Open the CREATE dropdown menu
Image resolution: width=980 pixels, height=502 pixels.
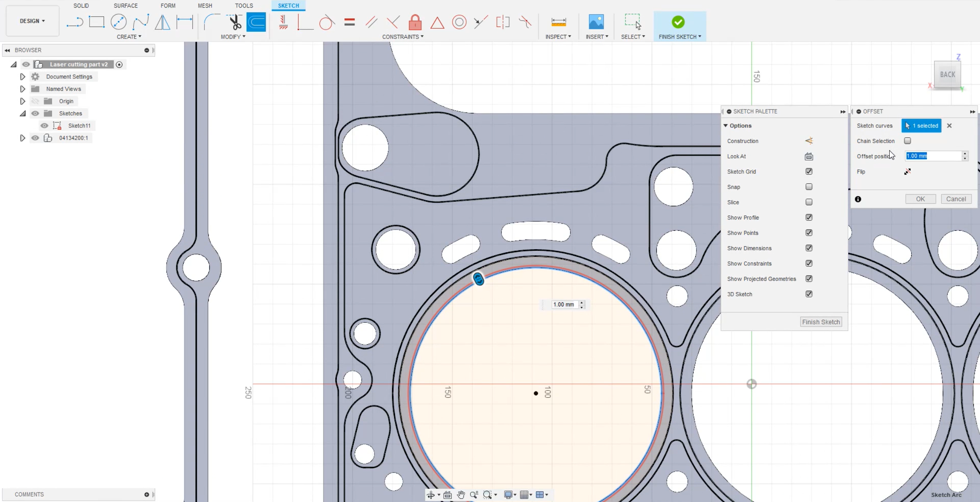129,36
